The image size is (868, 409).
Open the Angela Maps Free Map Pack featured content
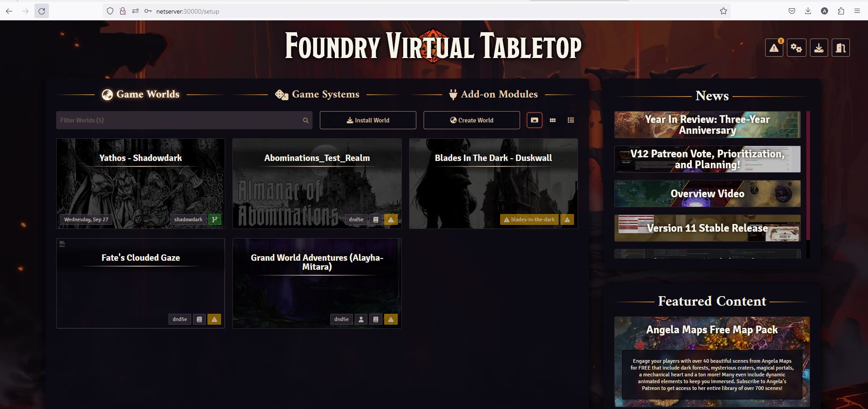pos(712,330)
